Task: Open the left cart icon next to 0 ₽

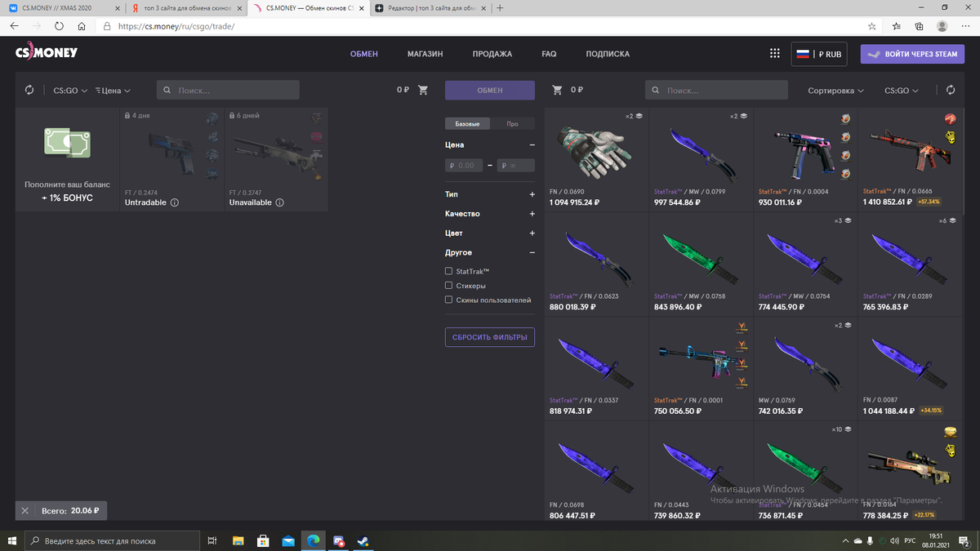Action: pyautogui.click(x=423, y=90)
